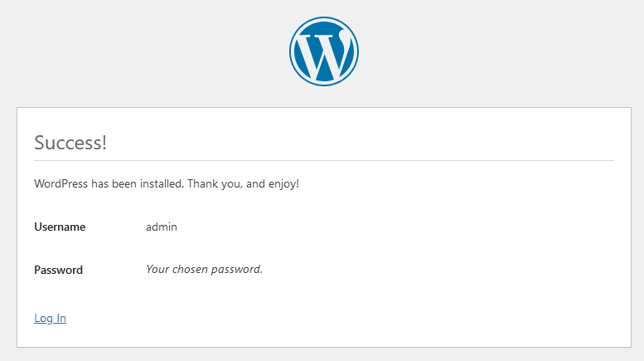
Task: Click the WordPress logo at the top
Action: pyautogui.click(x=323, y=51)
